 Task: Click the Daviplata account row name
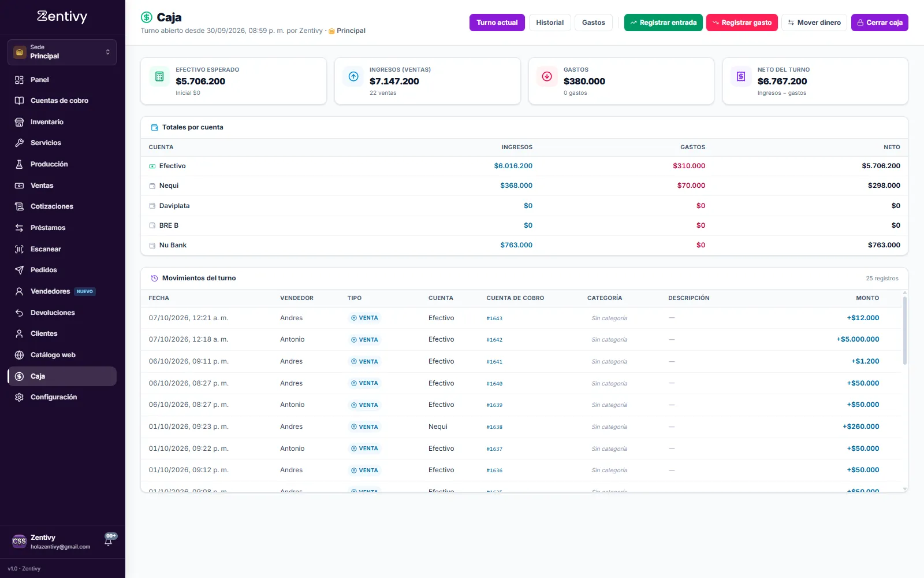174,206
